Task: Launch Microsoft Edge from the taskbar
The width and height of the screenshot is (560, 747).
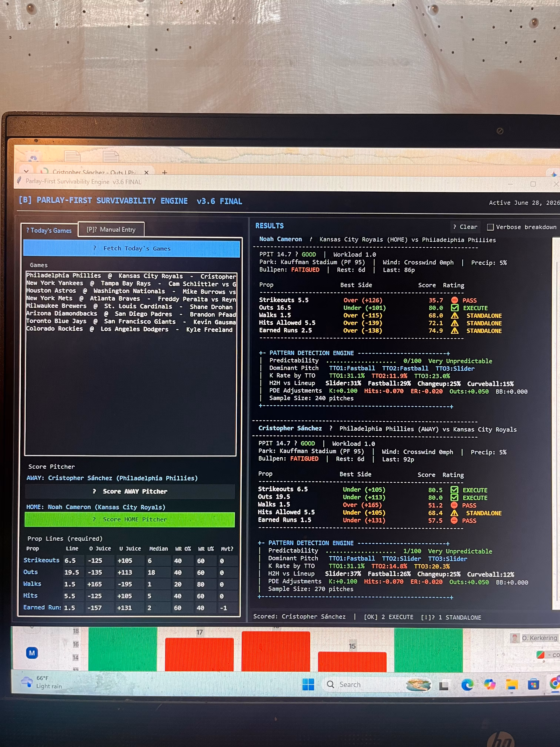Action: pos(467,685)
